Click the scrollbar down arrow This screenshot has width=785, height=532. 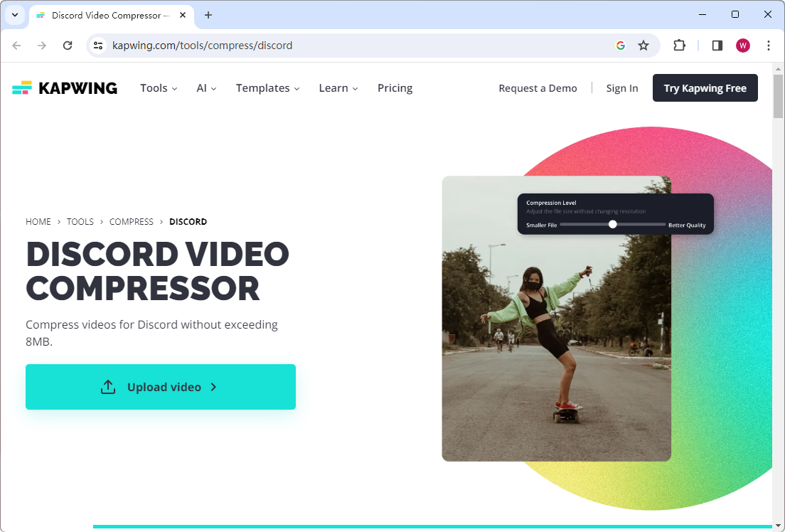[x=778, y=526]
